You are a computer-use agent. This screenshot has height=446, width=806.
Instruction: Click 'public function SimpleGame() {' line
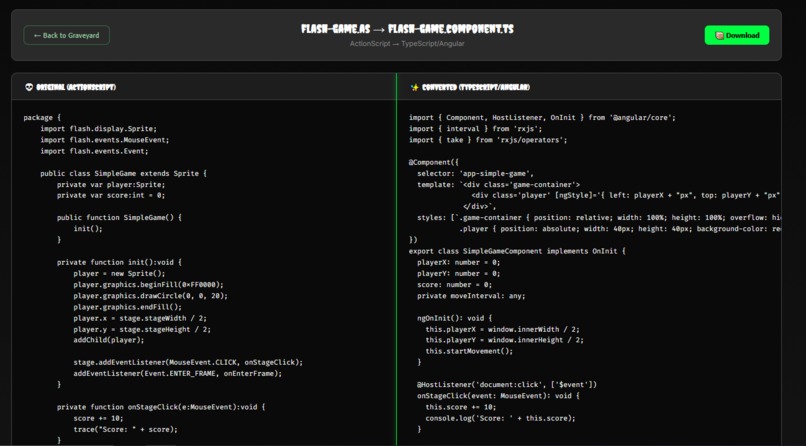pos(119,217)
